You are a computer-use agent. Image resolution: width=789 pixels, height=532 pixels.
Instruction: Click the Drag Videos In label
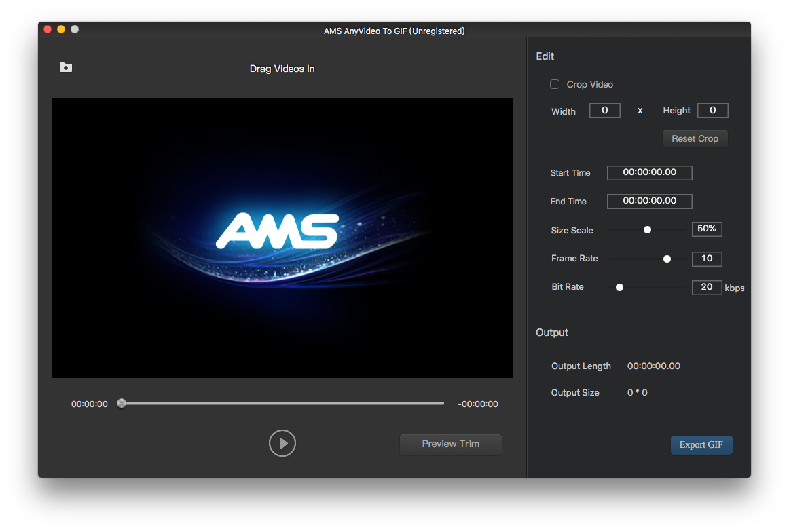click(x=282, y=69)
